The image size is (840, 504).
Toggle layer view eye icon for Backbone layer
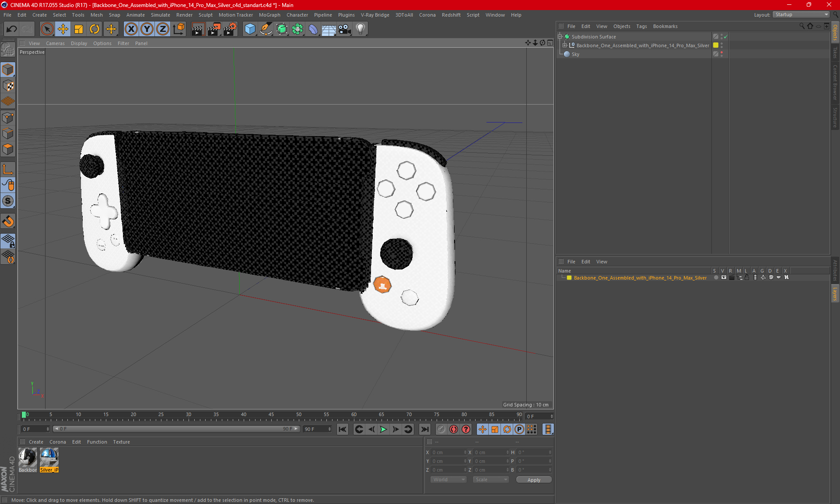click(x=724, y=278)
